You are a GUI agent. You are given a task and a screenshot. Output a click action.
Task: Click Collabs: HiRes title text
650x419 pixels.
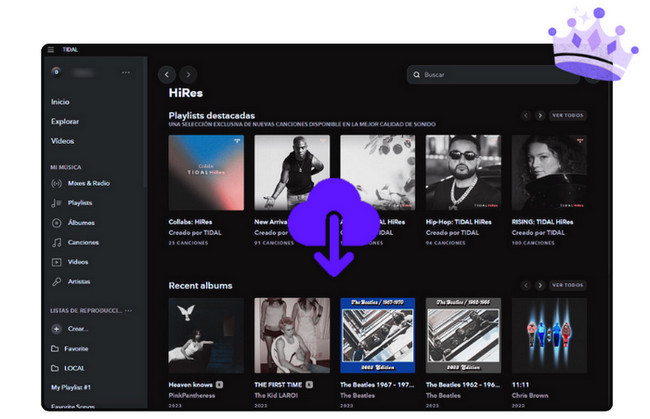pos(190,222)
